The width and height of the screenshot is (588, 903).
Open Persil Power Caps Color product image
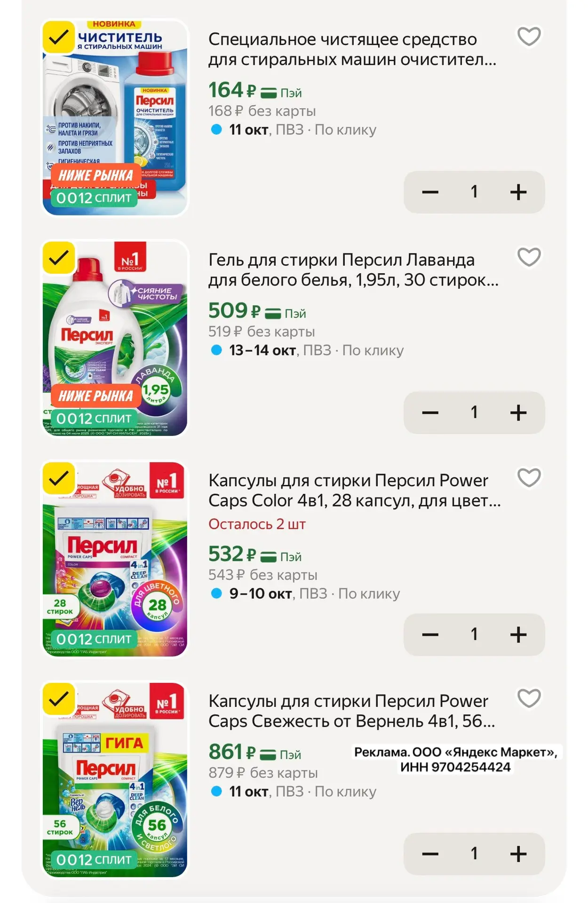(115, 559)
